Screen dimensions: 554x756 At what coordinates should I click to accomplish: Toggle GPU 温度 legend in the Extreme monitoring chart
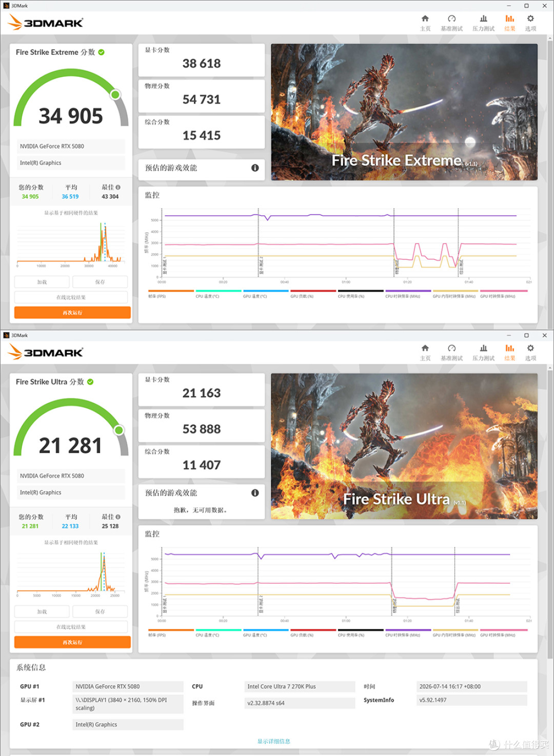click(x=266, y=294)
